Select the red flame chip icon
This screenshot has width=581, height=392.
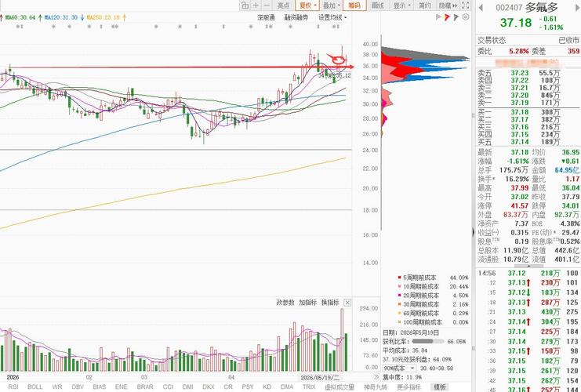[447, 17]
